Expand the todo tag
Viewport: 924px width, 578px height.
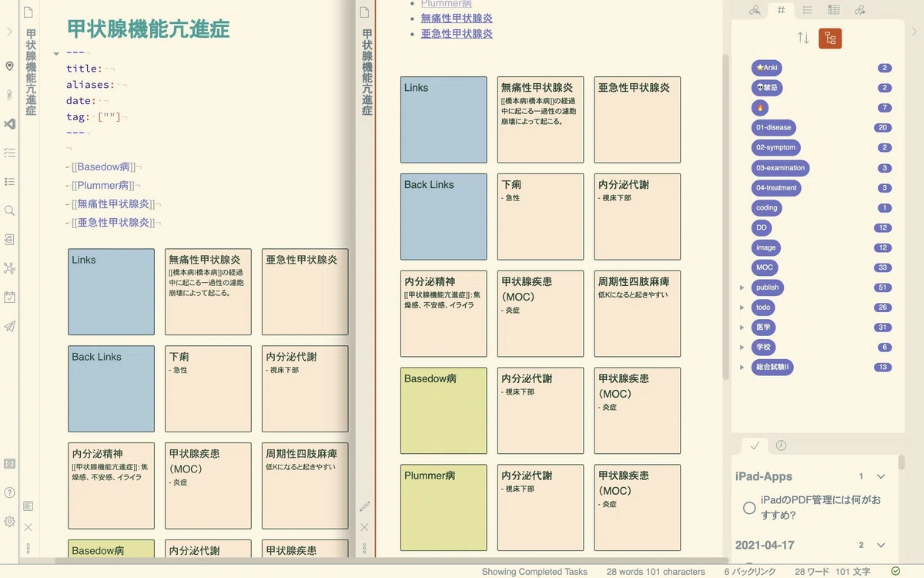tap(742, 307)
